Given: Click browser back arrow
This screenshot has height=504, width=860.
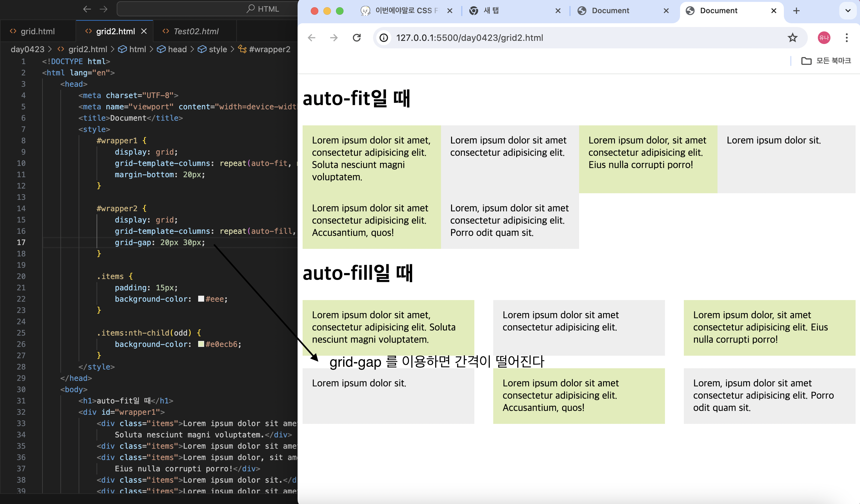Looking at the screenshot, I should pos(311,37).
